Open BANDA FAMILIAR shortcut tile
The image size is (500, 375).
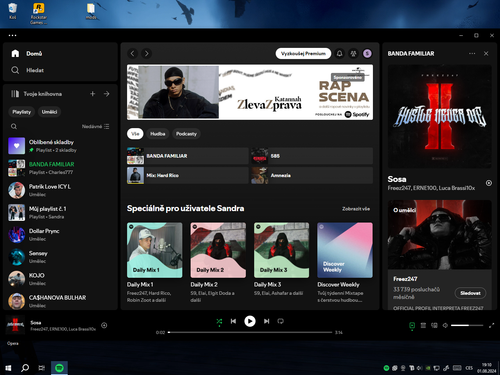[x=188, y=156]
